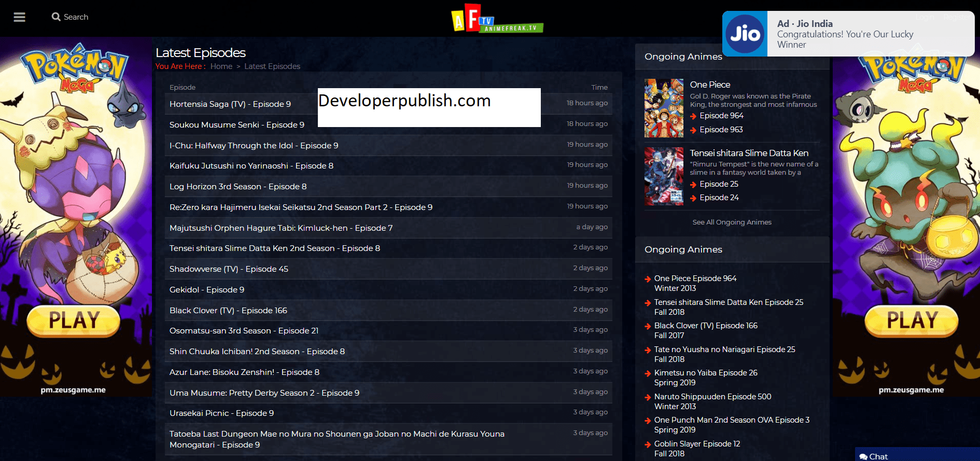Click the Search field in header
The height and width of the screenshot is (461, 980).
(76, 17)
